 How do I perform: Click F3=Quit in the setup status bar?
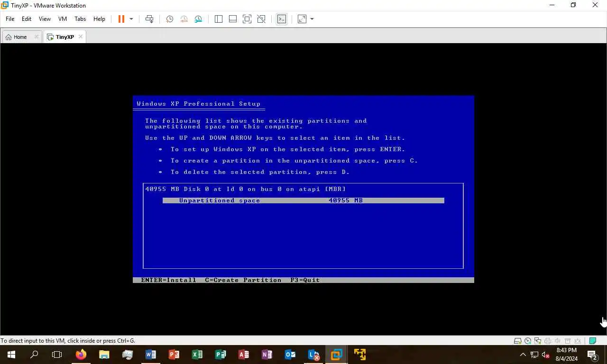click(x=305, y=280)
